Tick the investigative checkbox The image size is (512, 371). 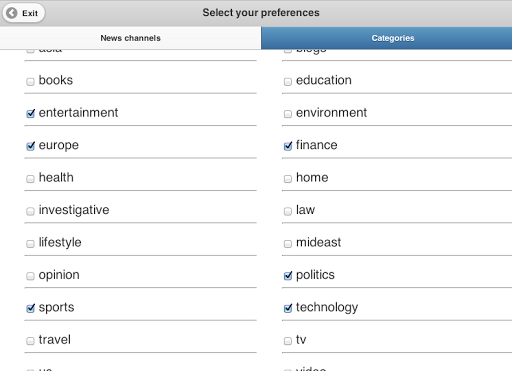[x=30, y=211]
